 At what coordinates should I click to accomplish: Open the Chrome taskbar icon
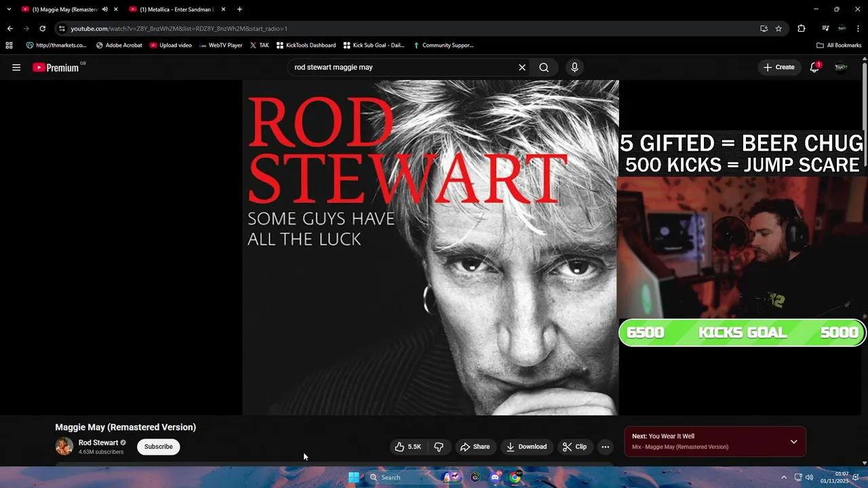[x=515, y=477]
